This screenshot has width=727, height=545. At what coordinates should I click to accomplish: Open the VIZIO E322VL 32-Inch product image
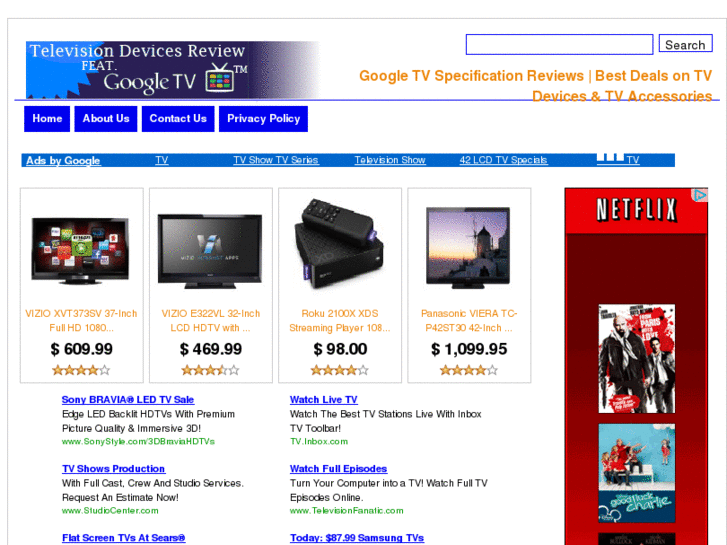[x=210, y=251]
